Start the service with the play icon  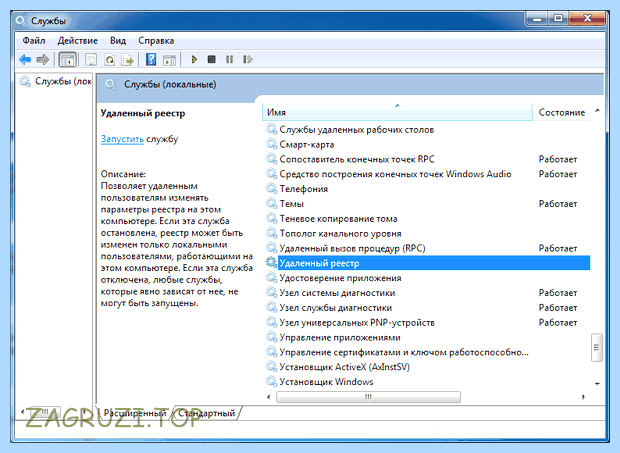coord(194,60)
